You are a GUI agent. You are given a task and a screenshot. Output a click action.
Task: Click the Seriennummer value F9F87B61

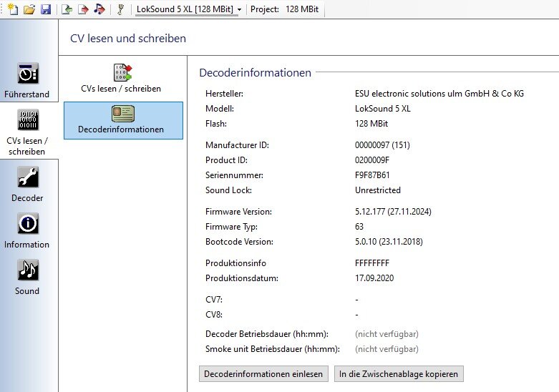(x=374, y=175)
